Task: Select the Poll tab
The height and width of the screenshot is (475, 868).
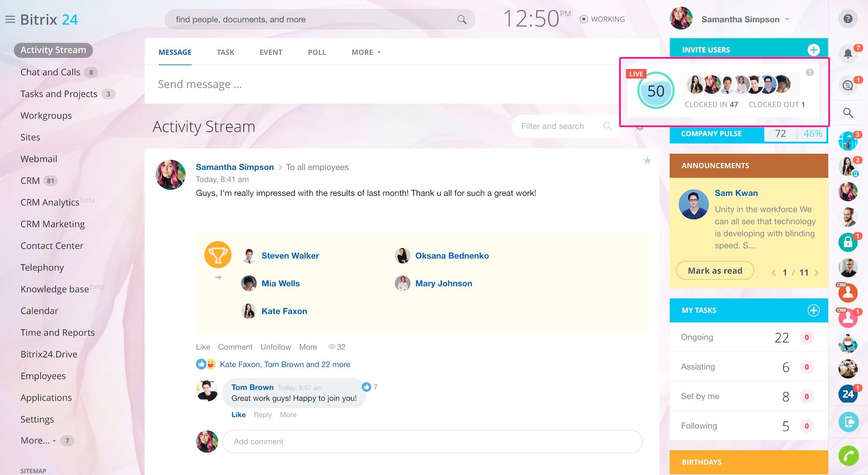Action: click(x=317, y=52)
